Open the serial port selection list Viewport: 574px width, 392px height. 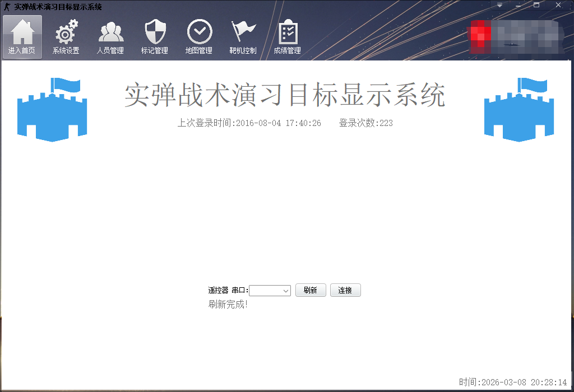[x=286, y=290]
